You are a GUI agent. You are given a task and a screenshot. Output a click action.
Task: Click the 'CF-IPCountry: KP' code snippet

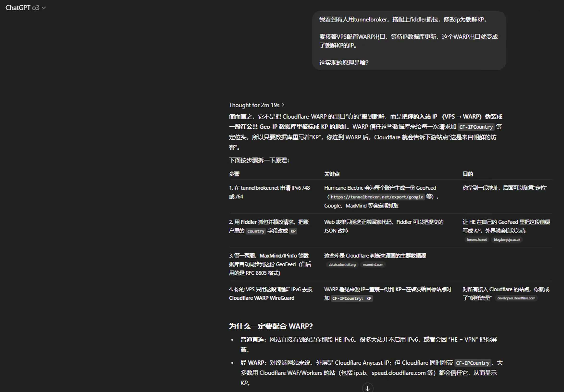(x=352, y=298)
